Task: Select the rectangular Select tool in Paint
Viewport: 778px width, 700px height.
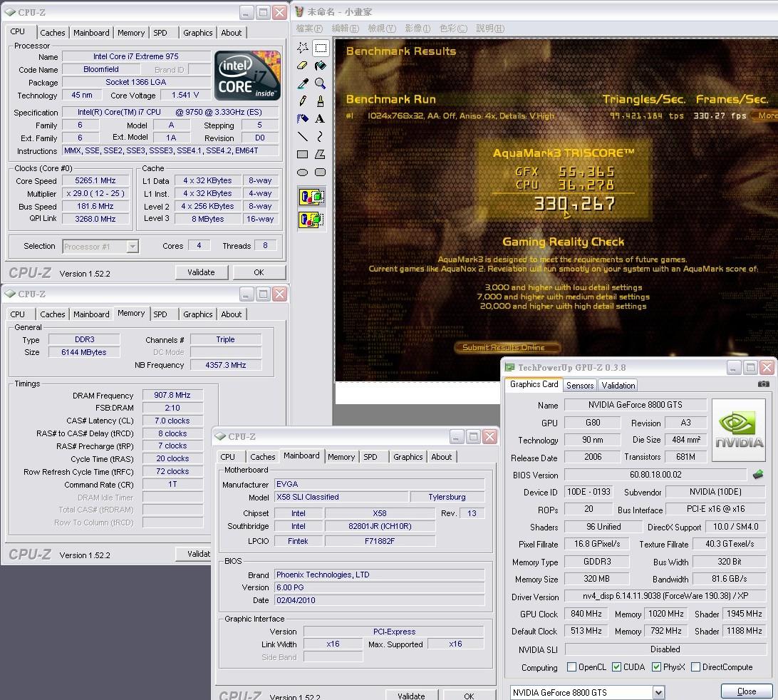Action: click(321, 48)
